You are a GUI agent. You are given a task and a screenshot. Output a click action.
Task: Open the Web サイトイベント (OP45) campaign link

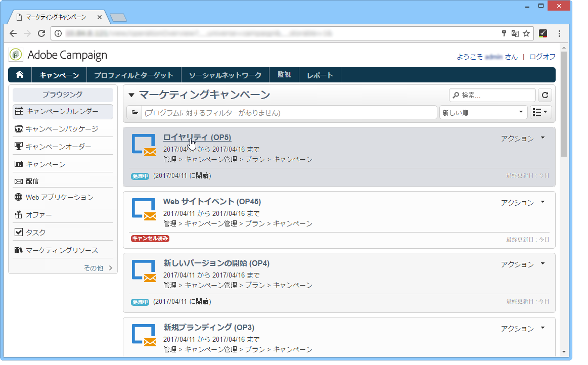(212, 201)
